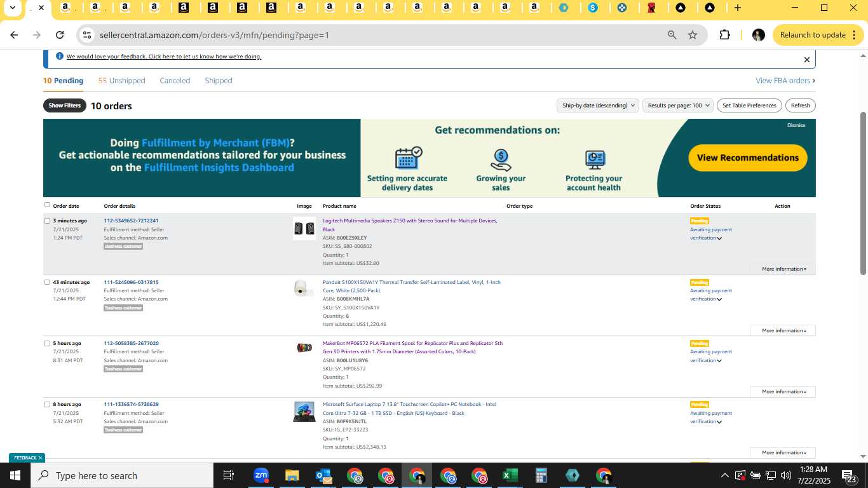Click the View Recommendations button
The width and height of the screenshot is (868, 488).
tap(748, 158)
